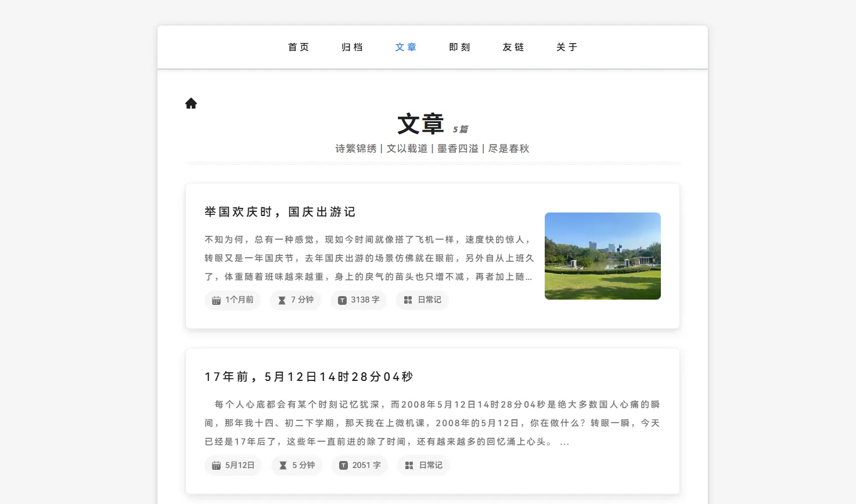
Task: Open article 17年前，5月12日14时28分04秒
Action: [x=309, y=377]
